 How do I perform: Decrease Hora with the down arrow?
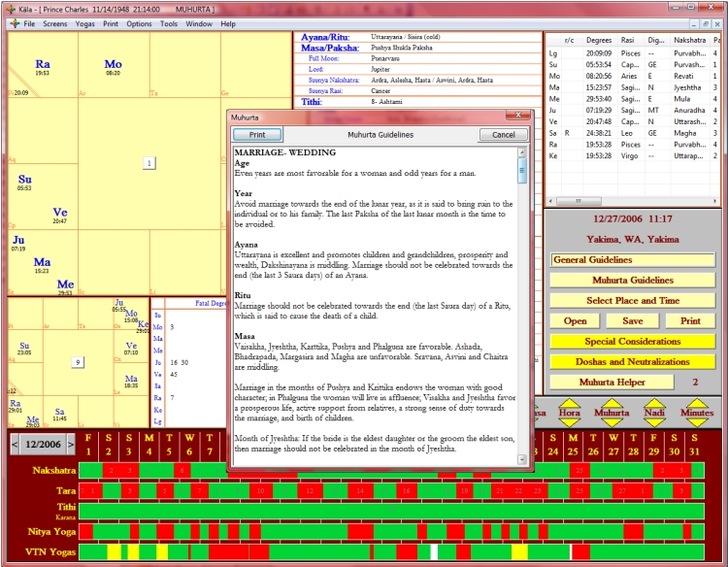pos(569,422)
